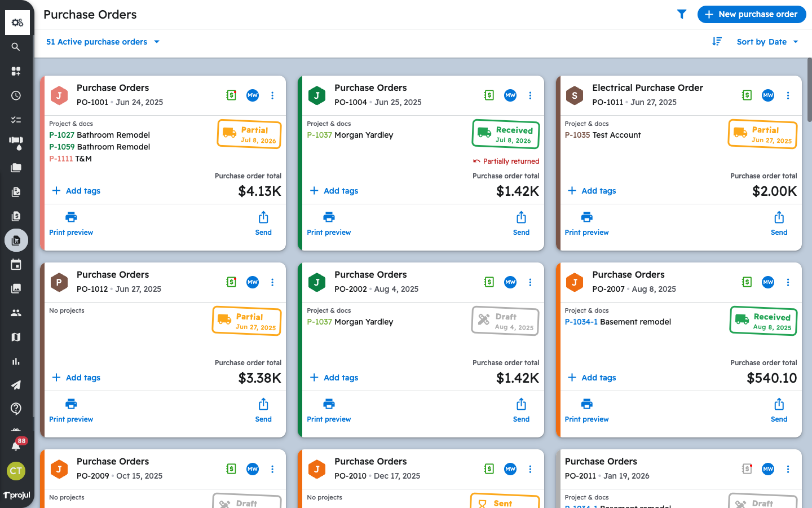Click Print preview on PO-1001 card

click(71, 224)
